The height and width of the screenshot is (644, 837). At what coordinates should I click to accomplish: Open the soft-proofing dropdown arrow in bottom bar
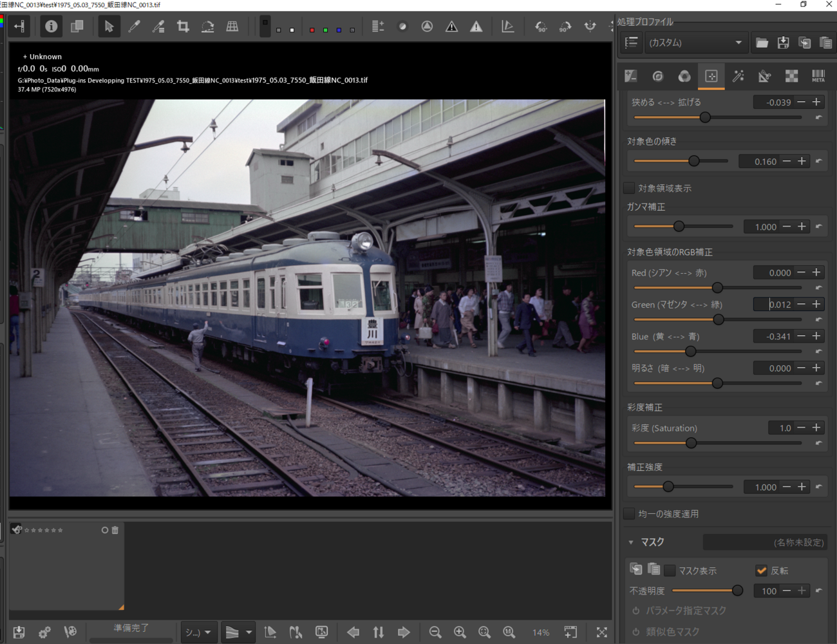249,632
